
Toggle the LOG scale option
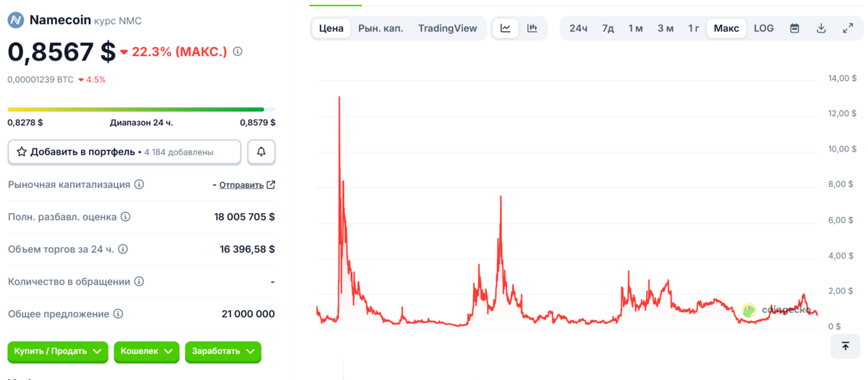point(764,28)
